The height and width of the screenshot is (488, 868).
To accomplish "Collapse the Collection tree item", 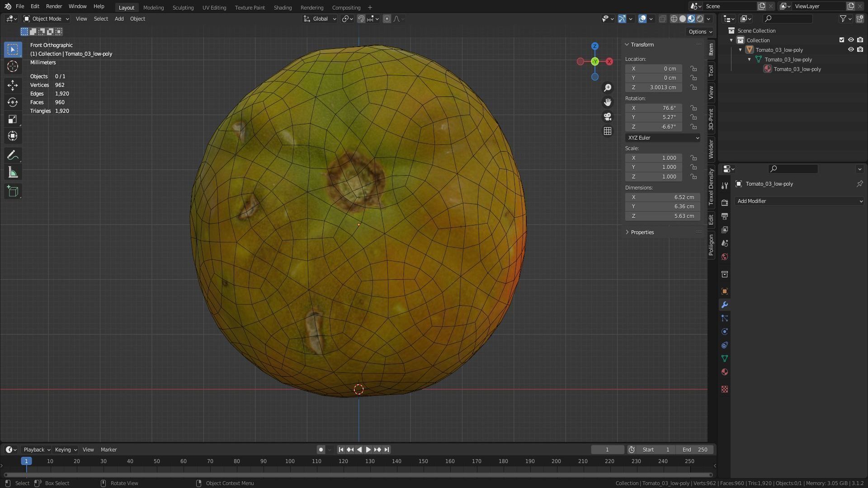I will (x=731, y=40).
